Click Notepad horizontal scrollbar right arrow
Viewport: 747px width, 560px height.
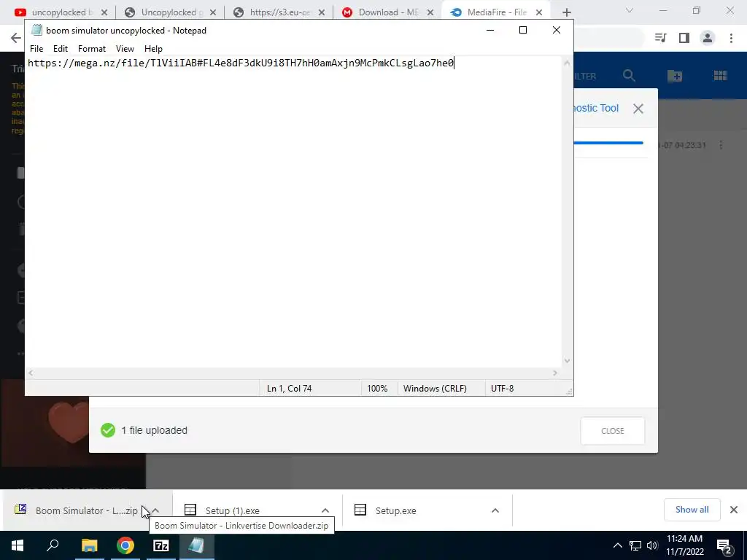point(555,373)
